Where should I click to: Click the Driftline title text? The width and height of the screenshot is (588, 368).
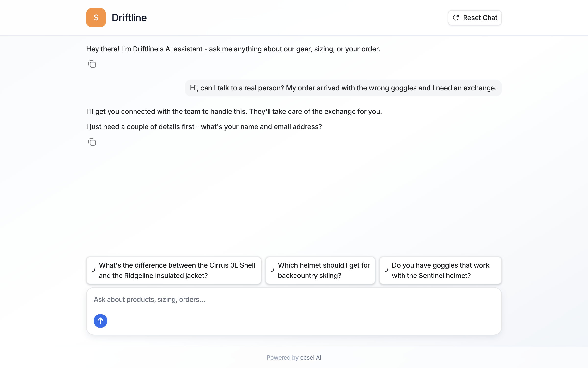[129, 18]
